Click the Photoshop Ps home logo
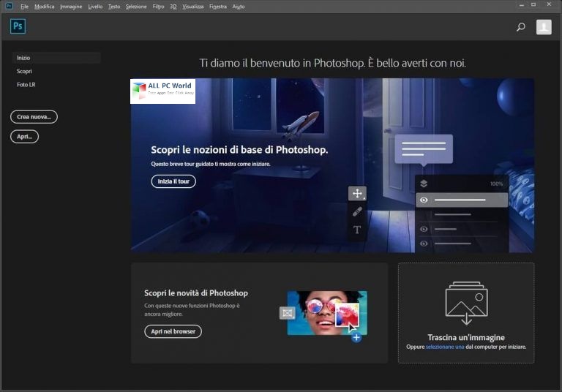Screen dimensions: 562x392 (x=18, y=26)
